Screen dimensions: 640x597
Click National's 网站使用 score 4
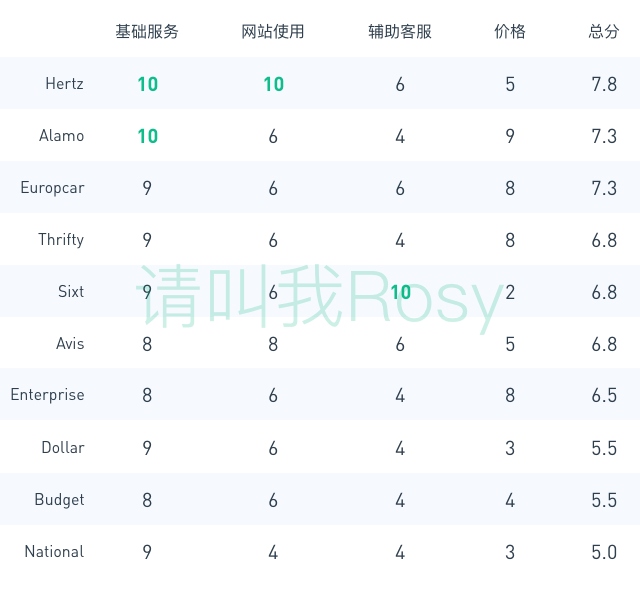(273, 553)
